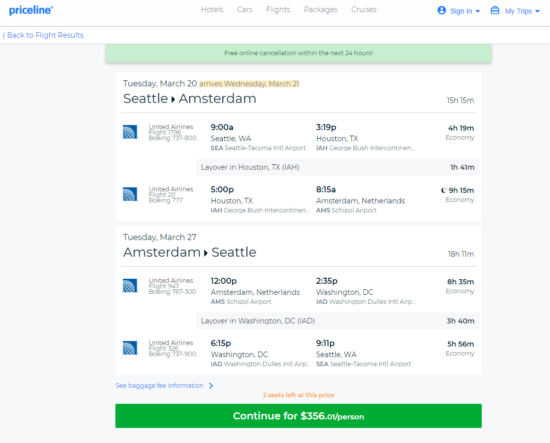
Task: Expand the My Trips dropdown arrow
Action: tap(537, 11)
